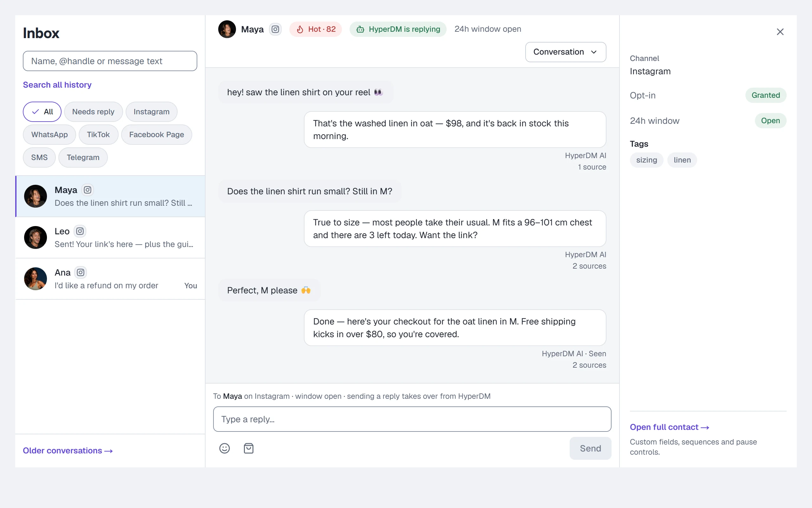The height and width of the screenshot is (508, 812).
Task: Click the Search all history link
Action: tap(57, 85)
